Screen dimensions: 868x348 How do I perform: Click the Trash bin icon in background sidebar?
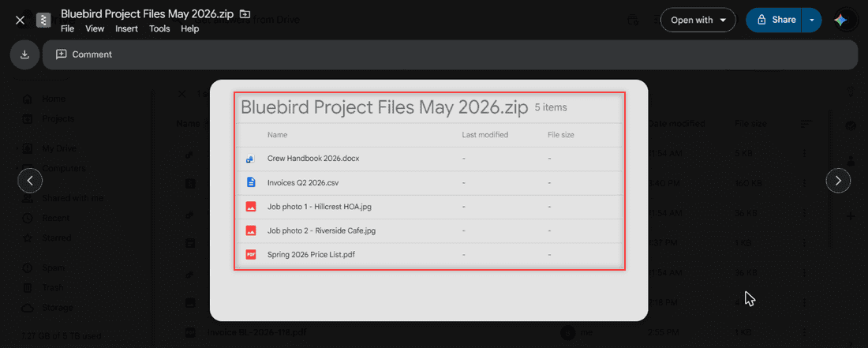click(x=27, y=288)
